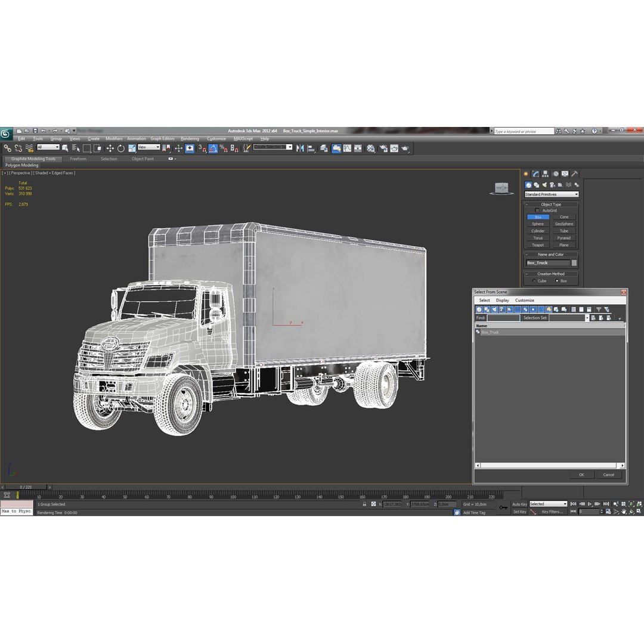Select the Space Warps category icon
Screen dimensions: 644x644
tap(568, 185)
